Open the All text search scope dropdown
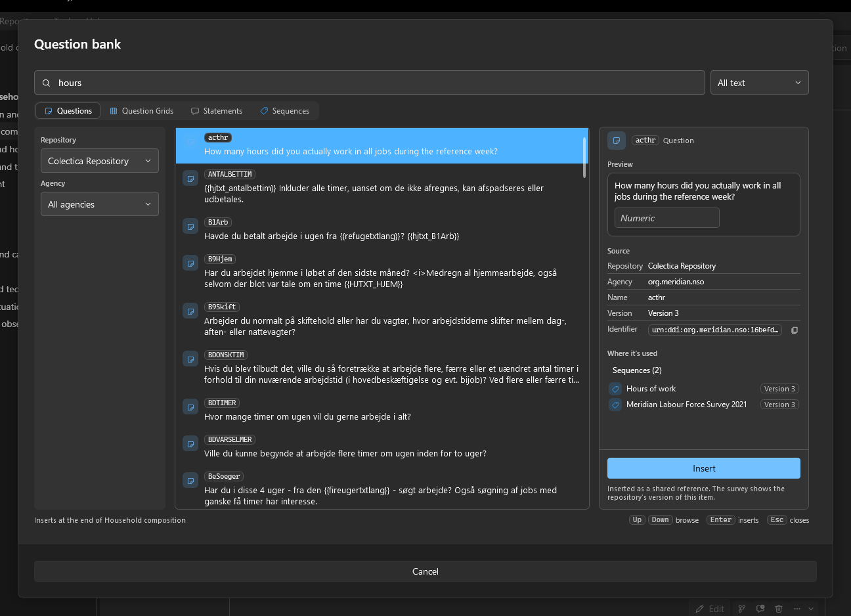 [759, 83]
